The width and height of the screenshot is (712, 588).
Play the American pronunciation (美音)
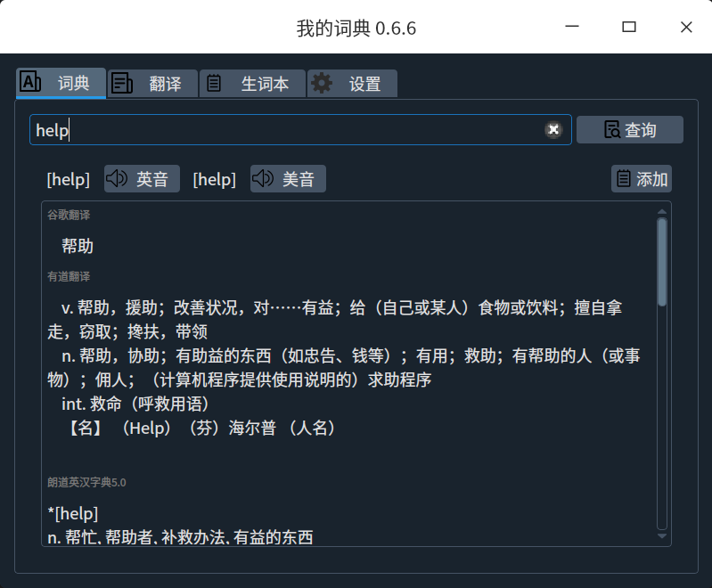[x=288, y=179]
